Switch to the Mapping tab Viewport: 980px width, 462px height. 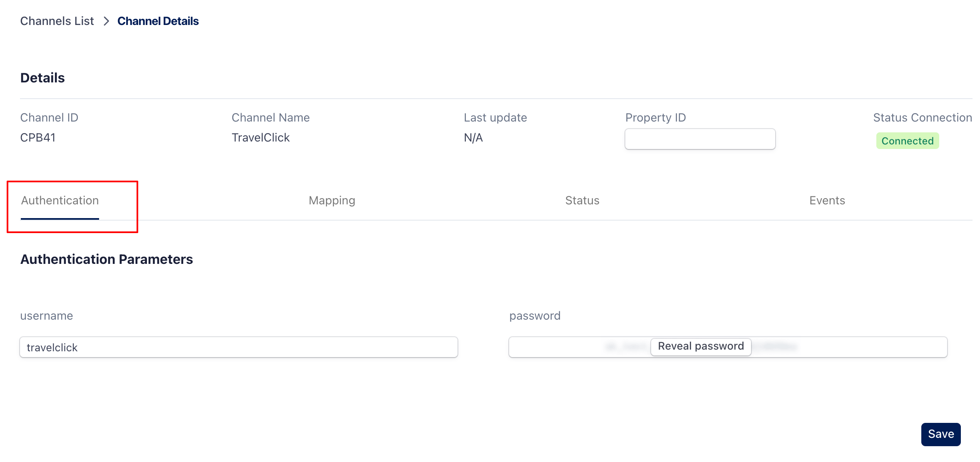coord(332,201)
